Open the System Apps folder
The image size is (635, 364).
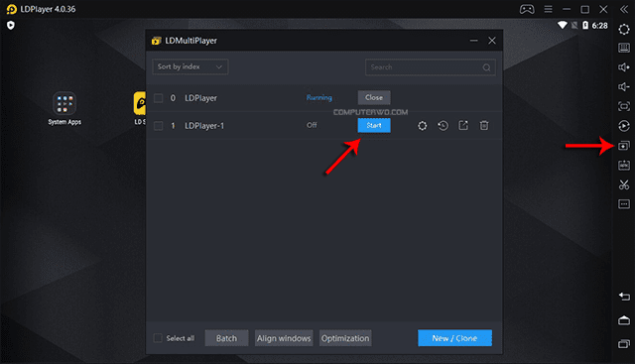(64, 108)
